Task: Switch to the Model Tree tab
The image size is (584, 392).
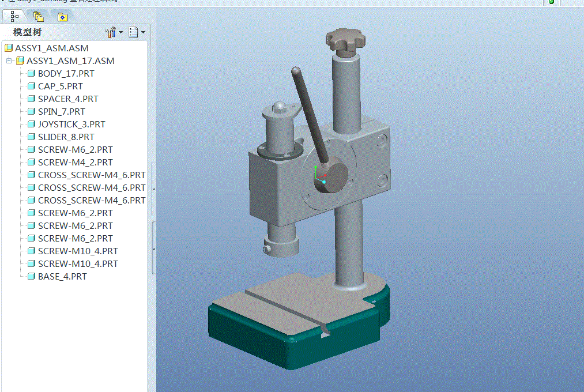Action: 14,16
